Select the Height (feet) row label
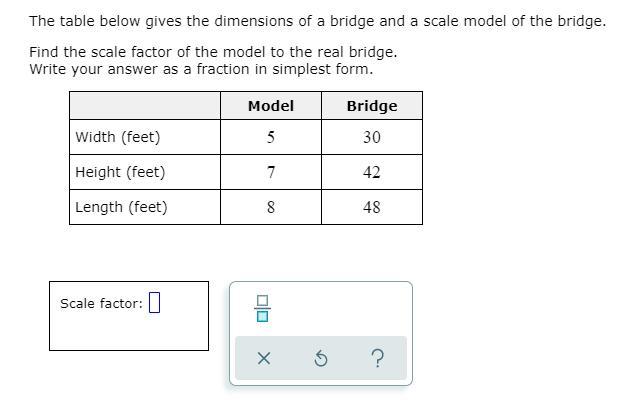The width and height of the screenshot is (634, 402). [x=120, y=172]
